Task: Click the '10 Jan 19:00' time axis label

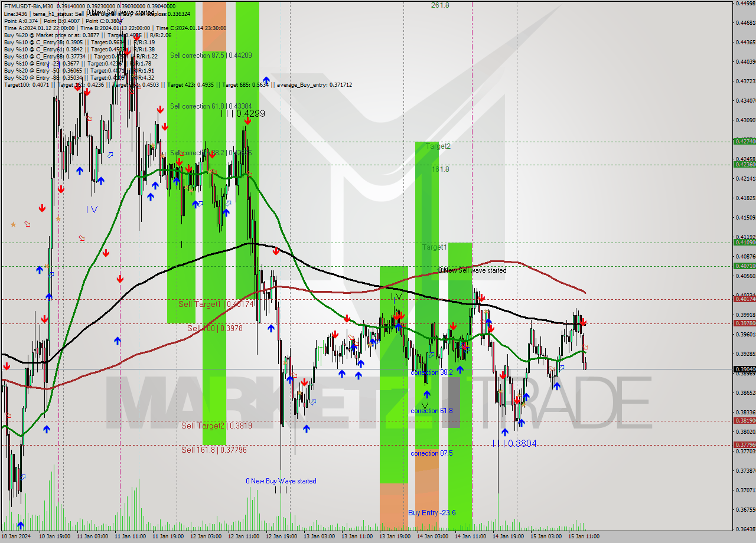Action: [56, 537]
